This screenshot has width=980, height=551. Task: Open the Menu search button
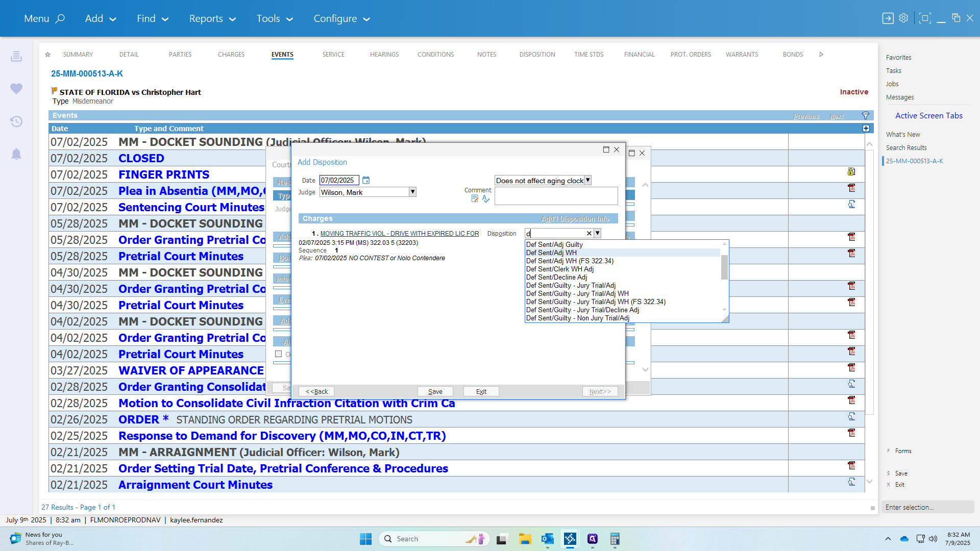(44, 18)
